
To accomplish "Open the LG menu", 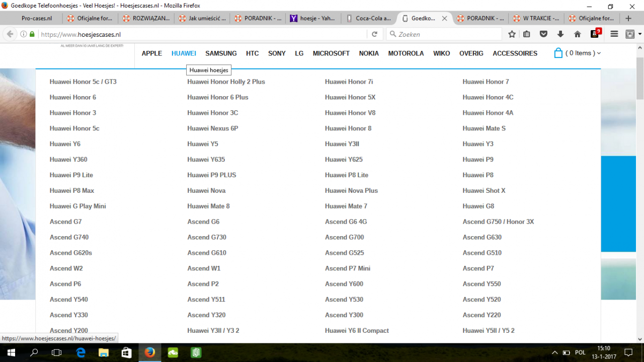I will coord(299,53).
